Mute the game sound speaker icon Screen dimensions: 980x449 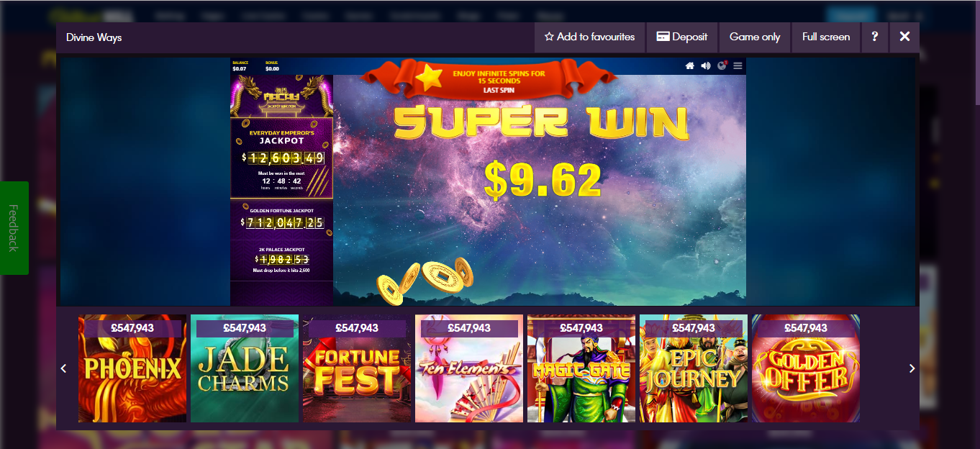point(706,65)
